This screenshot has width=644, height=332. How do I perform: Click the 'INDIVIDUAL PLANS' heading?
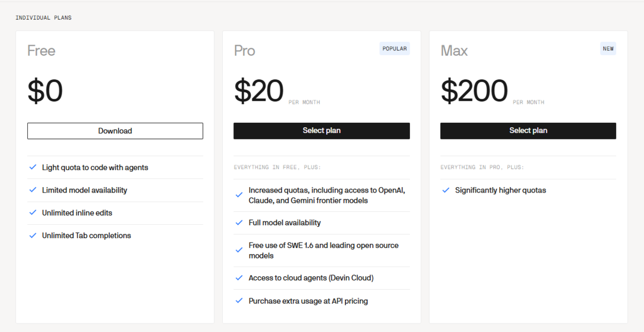click(x=43, y=18)
